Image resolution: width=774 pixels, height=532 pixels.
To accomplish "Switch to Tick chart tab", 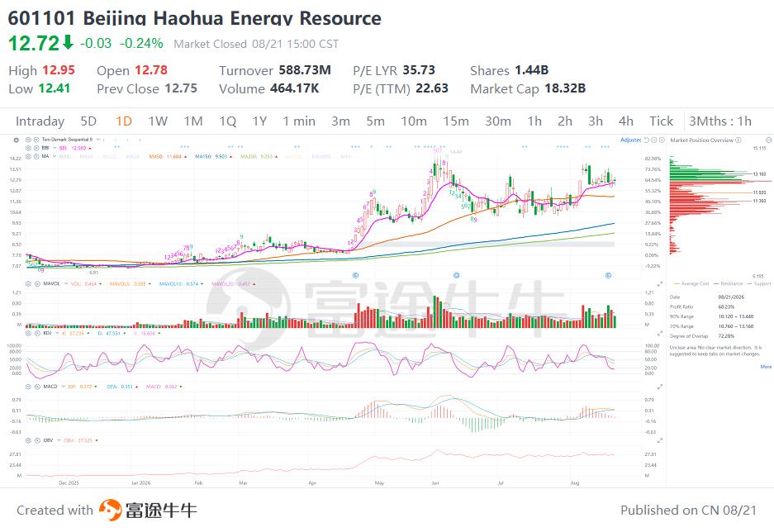I will pos(662,121).
